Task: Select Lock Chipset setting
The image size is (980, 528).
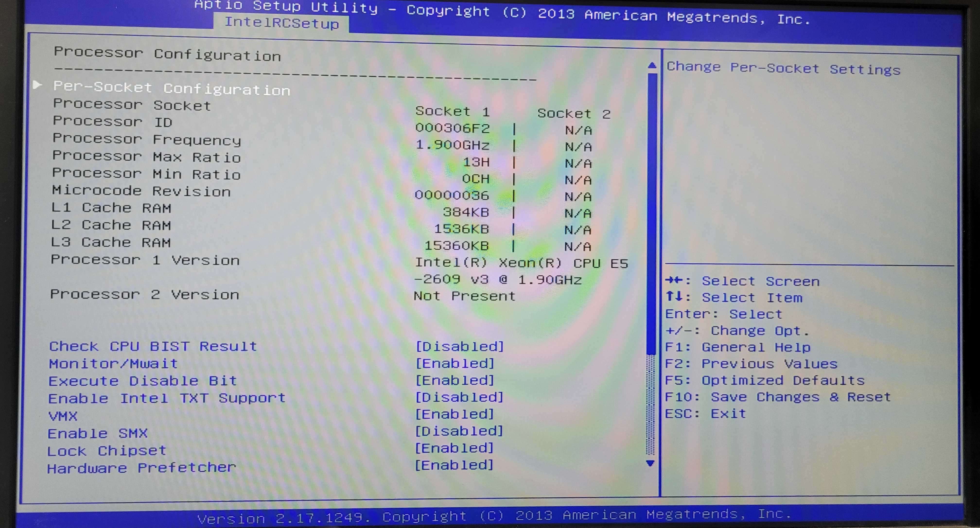Action: pyautogui.click(x=106, y=450)
